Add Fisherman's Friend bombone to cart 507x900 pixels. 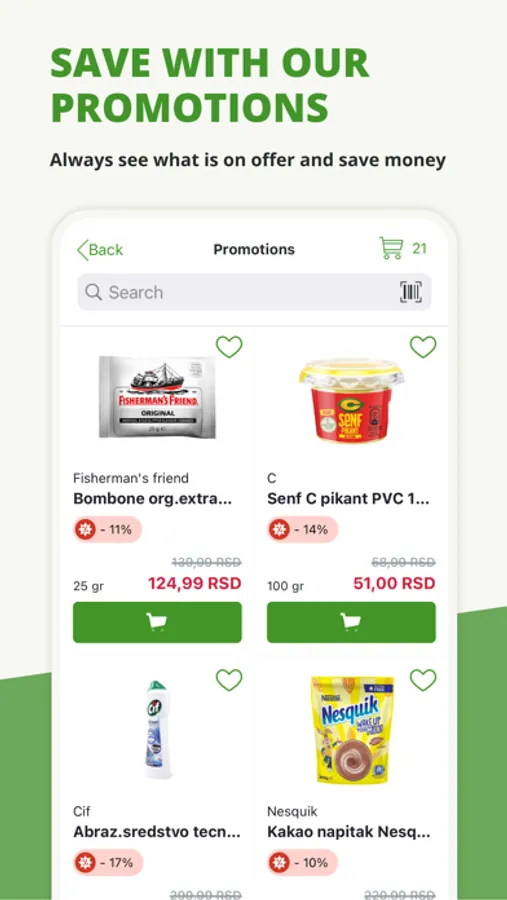click(157, 622)
